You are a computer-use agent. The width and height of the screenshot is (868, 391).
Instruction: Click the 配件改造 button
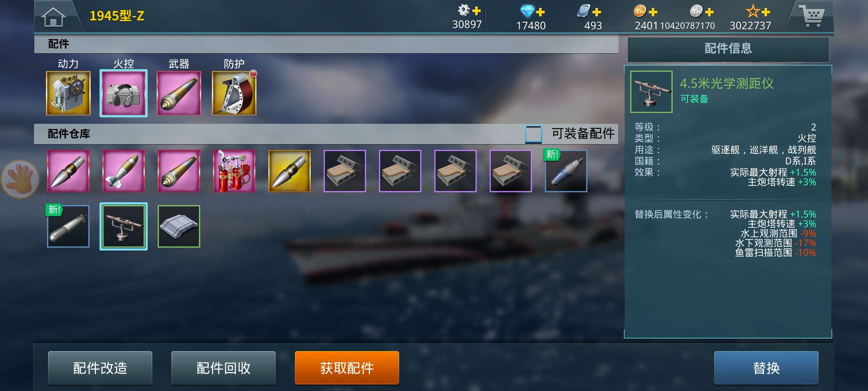[100, 368]
